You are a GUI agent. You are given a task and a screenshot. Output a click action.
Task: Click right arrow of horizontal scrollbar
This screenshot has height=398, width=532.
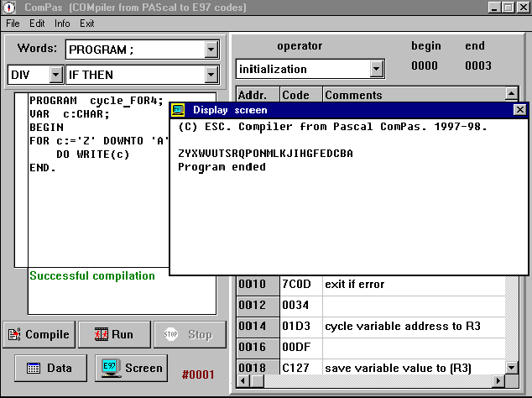(x=498, y=380)
